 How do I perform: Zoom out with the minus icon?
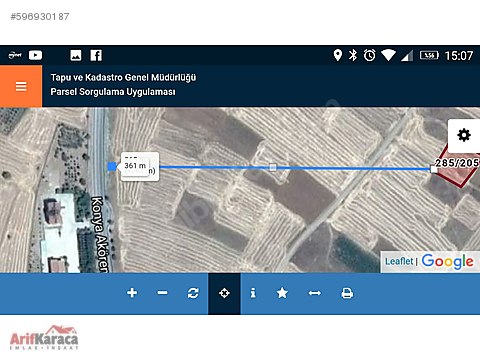[162, 293]
